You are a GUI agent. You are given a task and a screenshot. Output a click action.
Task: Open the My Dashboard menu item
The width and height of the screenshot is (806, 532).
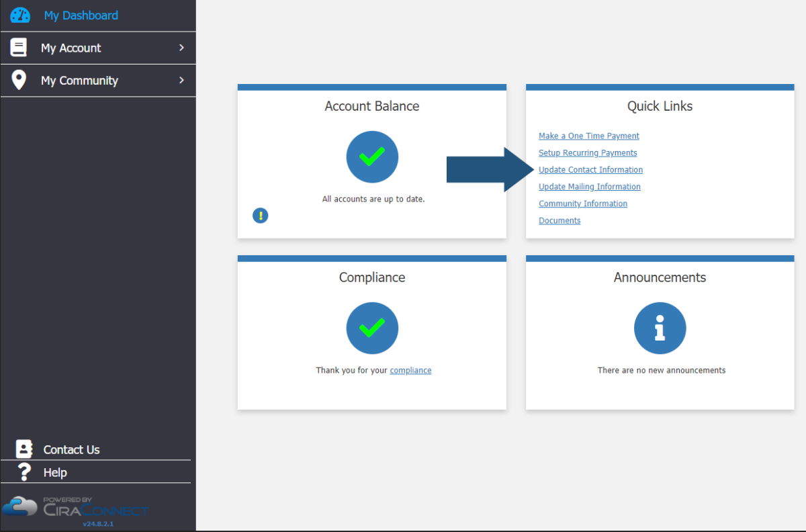tap(81, 15)
